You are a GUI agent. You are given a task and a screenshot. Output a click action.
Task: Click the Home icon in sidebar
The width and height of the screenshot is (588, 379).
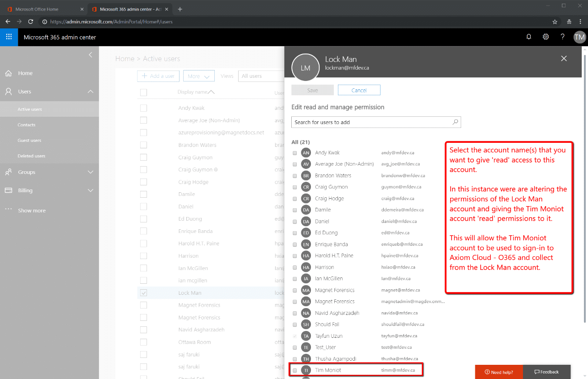pyautogui.click(x=8, y=73)
